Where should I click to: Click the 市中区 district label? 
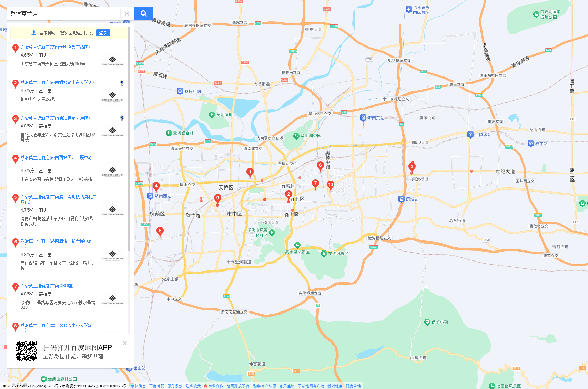pyautogui.click(x=234, y=214)
